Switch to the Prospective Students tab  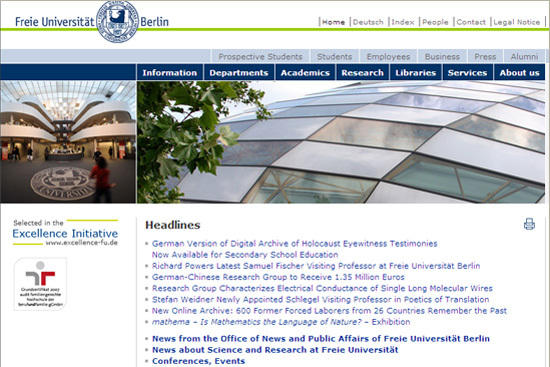260,56
